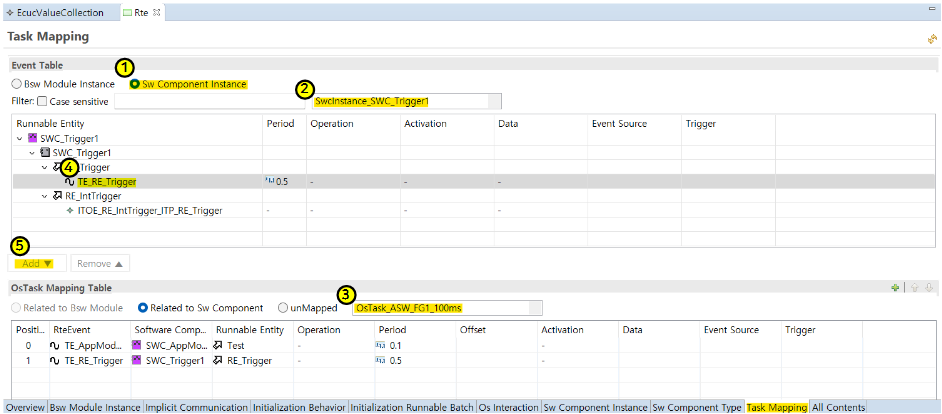Click inside the Filter text field
The image size is (942, 414).
coord(210,102)
